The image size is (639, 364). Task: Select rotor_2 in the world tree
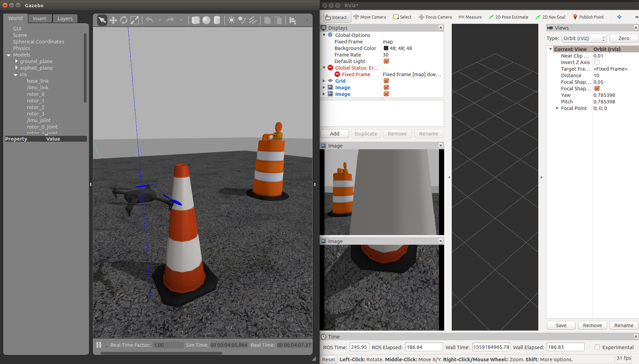[36, 107]
